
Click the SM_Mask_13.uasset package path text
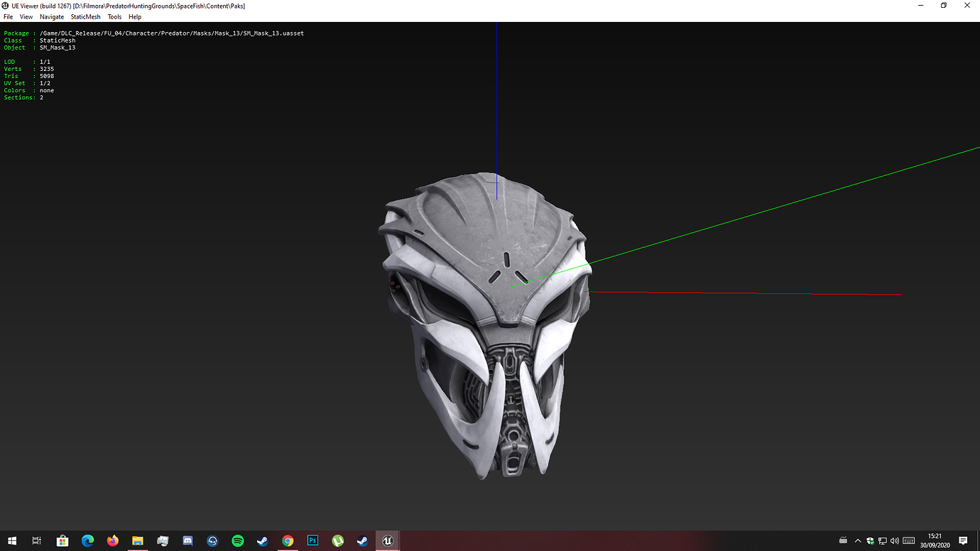point(172,33)
